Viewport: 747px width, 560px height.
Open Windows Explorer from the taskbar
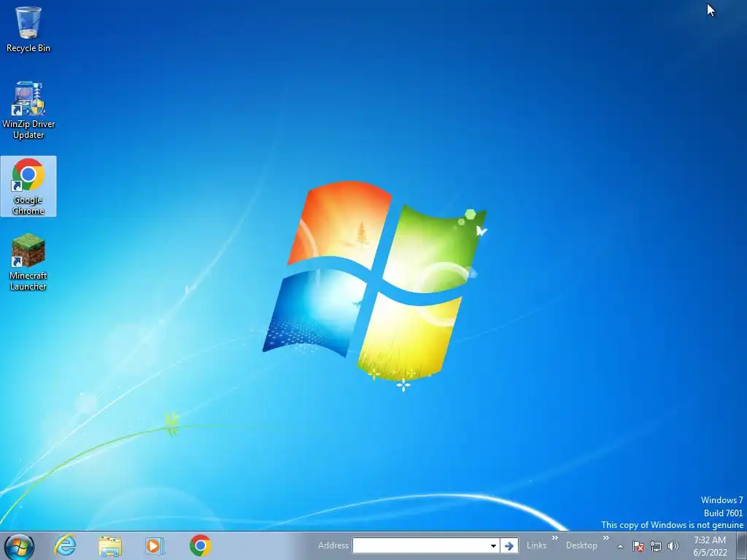[x=110, y=545]
